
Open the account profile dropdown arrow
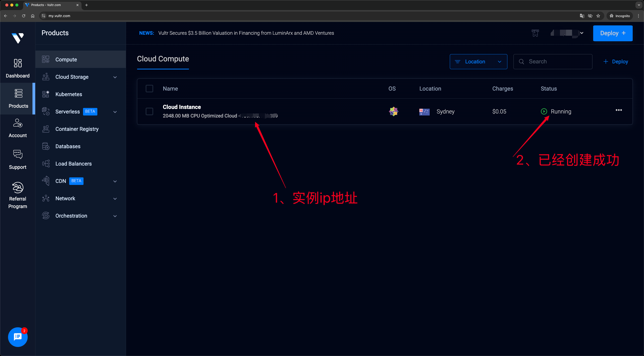click(582, 33)
